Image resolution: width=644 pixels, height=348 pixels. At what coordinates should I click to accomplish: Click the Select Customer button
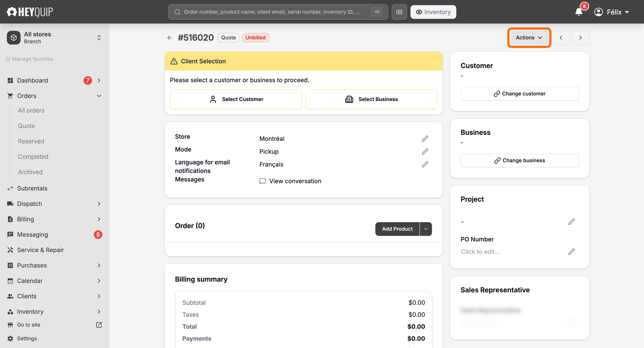pyautogui.click(x=236, y=100)
